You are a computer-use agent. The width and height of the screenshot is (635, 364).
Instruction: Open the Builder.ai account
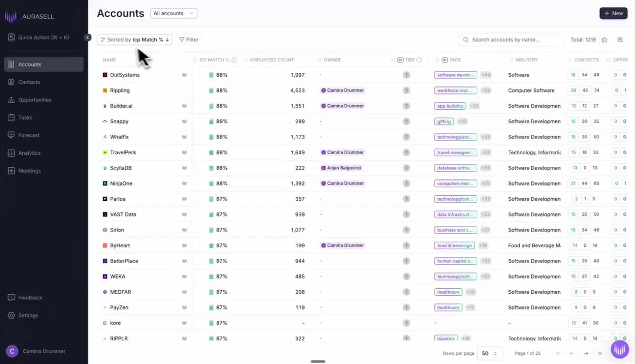coord(121,106)
